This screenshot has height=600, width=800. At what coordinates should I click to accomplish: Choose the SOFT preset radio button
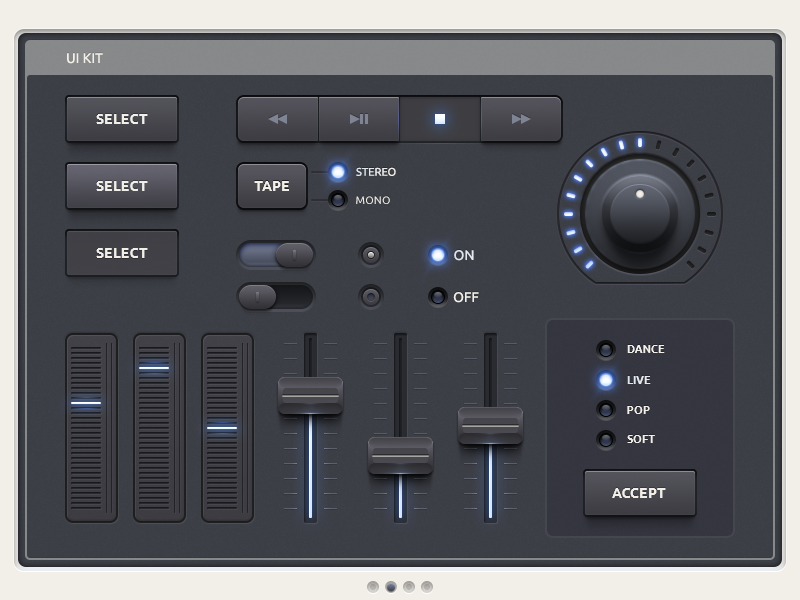(606, 439)
